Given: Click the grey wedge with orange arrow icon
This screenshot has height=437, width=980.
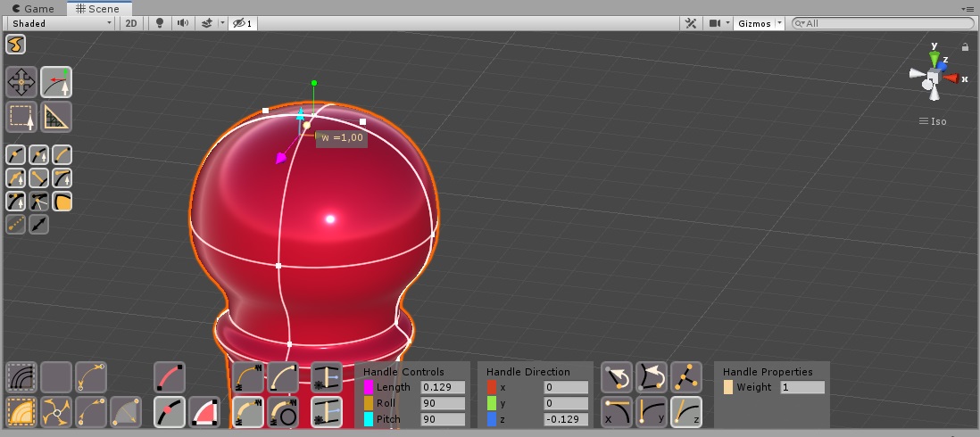Looking at the screenshot, I should 126,412.
